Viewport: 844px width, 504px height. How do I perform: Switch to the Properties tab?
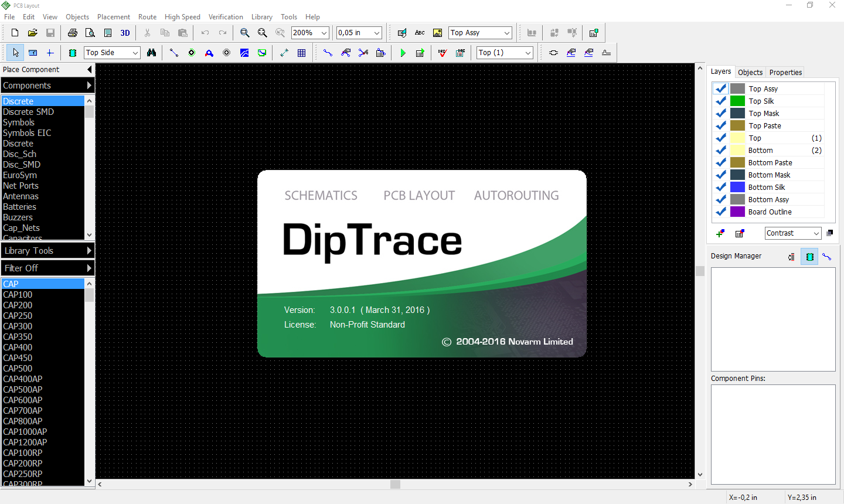(785, 73)
